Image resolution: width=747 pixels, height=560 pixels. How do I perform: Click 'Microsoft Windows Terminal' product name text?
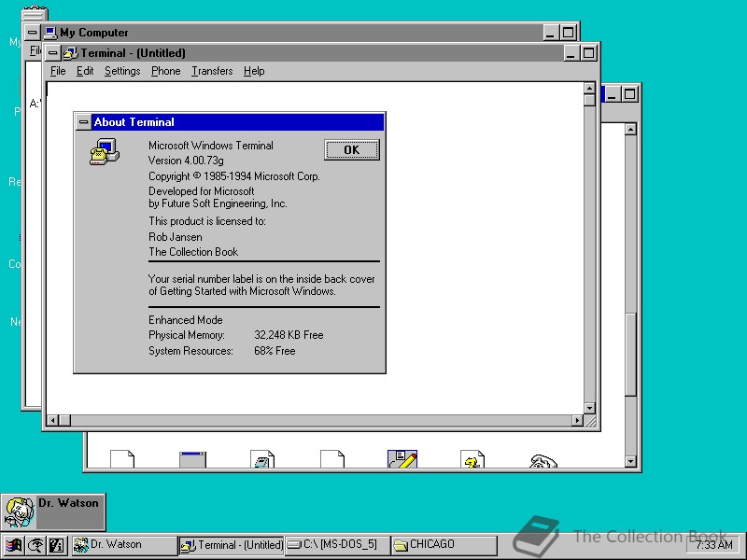[x=211, y=146]
